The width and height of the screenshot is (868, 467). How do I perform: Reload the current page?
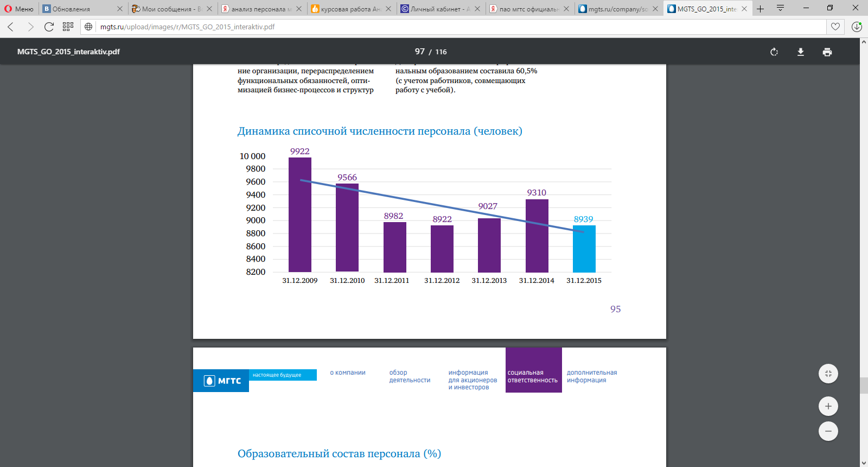pyautogui.click(x=49, y=27)
